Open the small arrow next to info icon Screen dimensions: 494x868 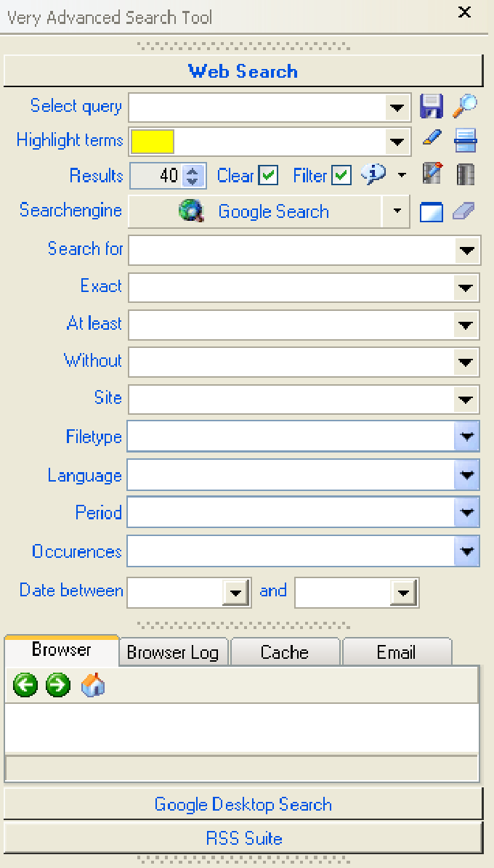tap(402, 176)
